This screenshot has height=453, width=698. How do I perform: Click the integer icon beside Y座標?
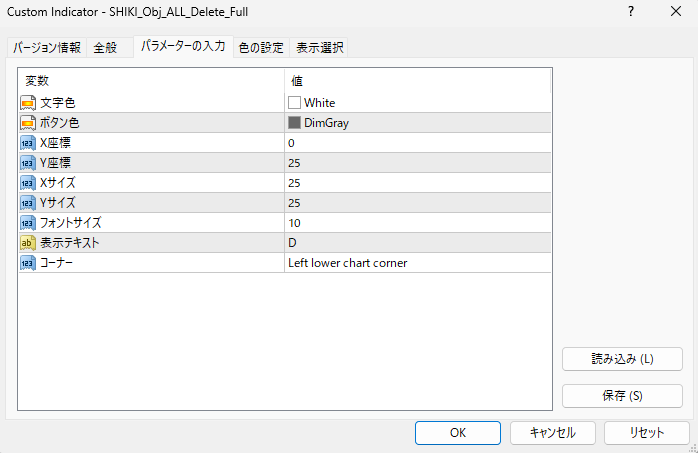click(x=28, y=163)
